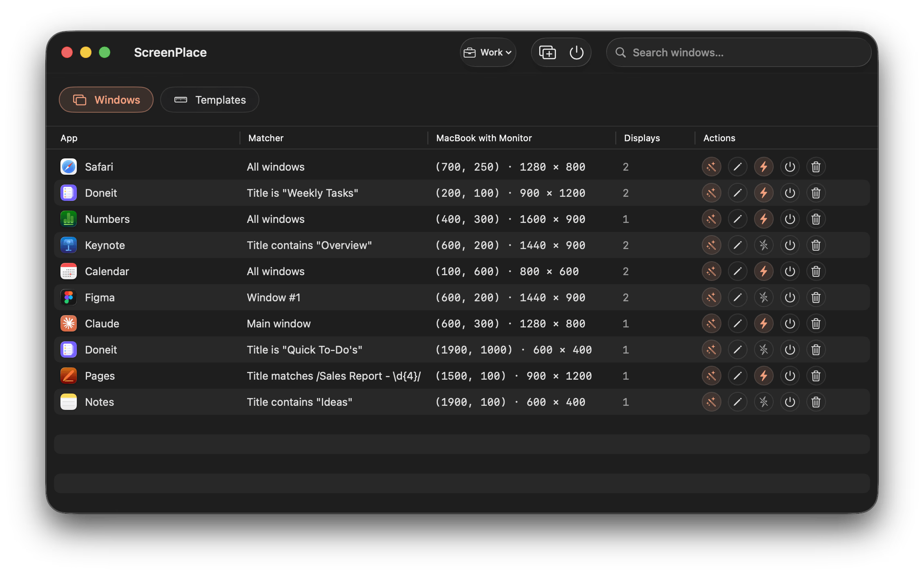This screenshot has height=574, width=924.
Task: Toggle the lightning bolt in Pages row
Action: click(x=763, y=376)
